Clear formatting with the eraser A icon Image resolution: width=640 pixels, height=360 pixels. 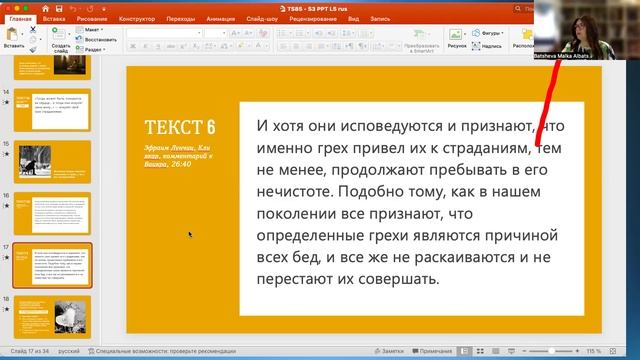click(x=263, y=33)
